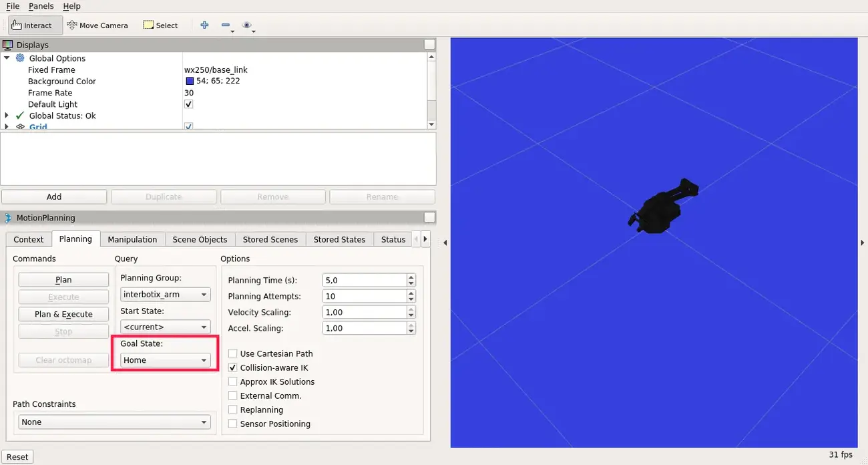The image size is (868, 465).
Task: Open the Planning Group dropdown
Action: click(166, 295)
